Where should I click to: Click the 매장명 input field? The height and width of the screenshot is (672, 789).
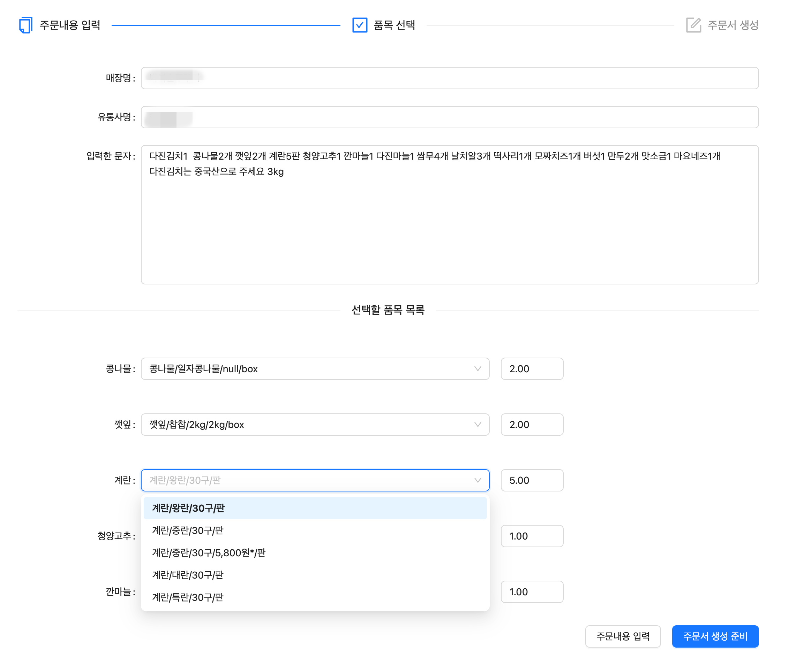[450, 78]
